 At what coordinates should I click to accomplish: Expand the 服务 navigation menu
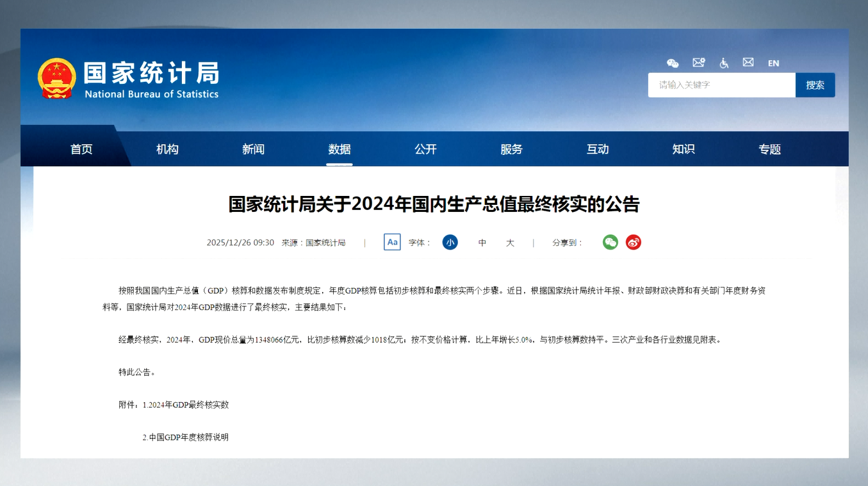point(511,149)
